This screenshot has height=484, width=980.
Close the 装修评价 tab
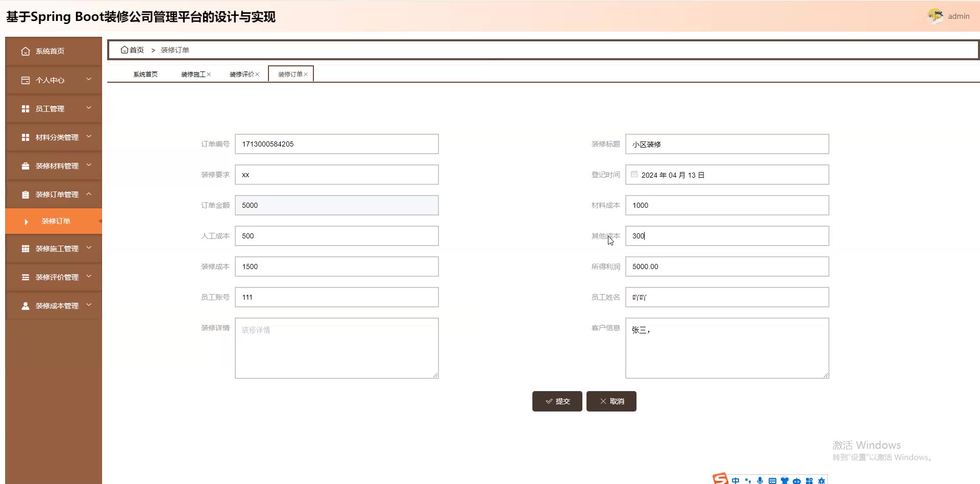click(257, 75)
